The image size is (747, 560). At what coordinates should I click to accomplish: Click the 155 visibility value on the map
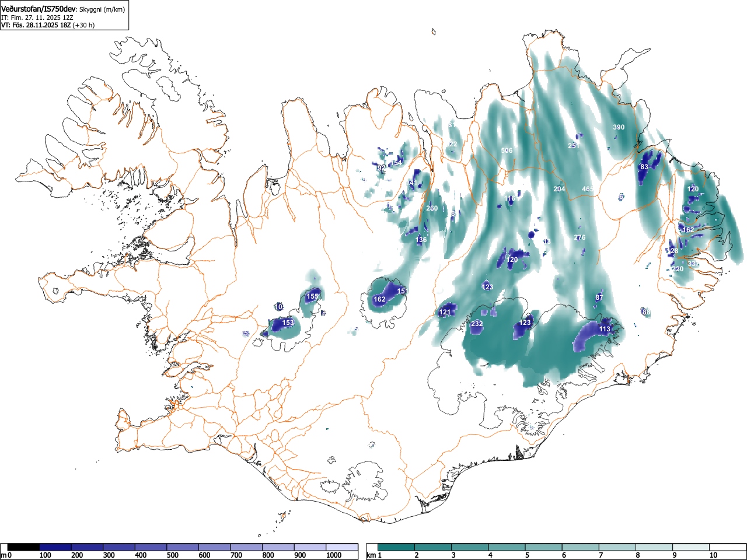[313, 296]
